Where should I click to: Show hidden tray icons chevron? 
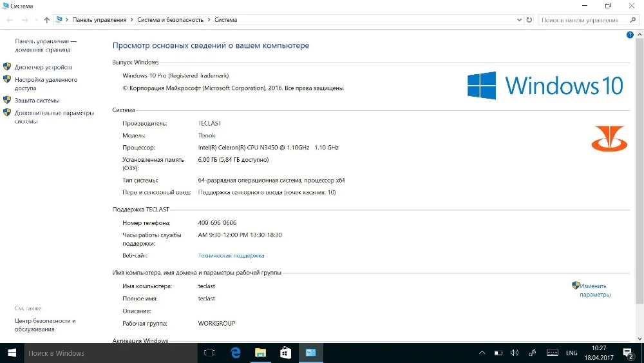[482, 353]
